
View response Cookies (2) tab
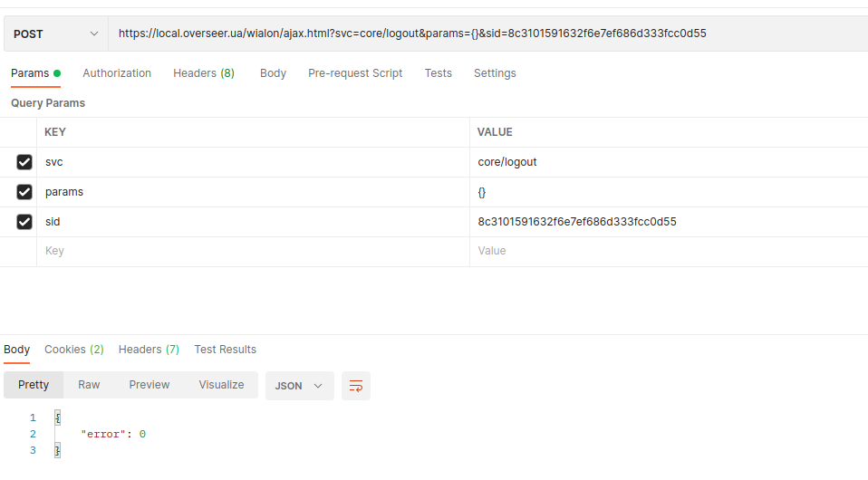73,350
